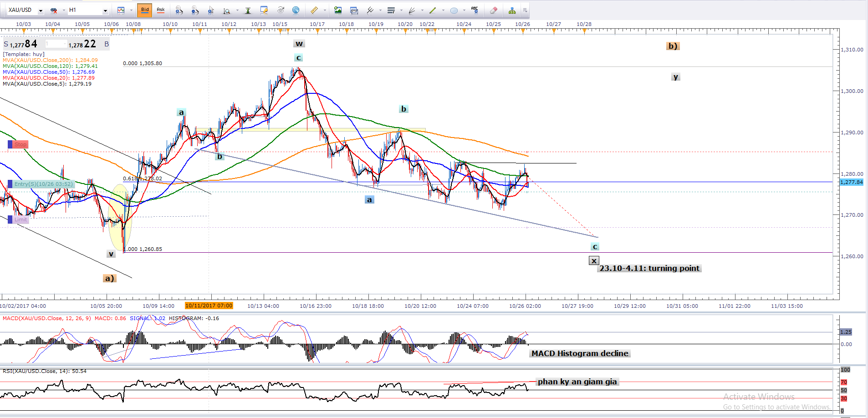
Task: Select the ruler measurement tool
Action: click(314, 10)
